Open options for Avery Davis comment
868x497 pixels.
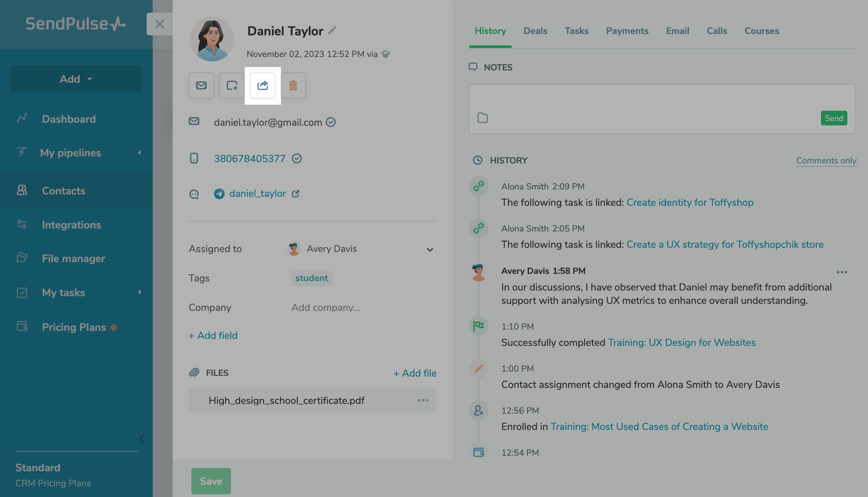(x=842, y=272)
